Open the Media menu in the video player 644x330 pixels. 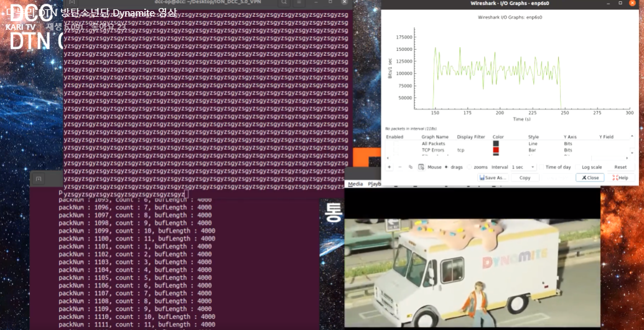tap(355, 184)
